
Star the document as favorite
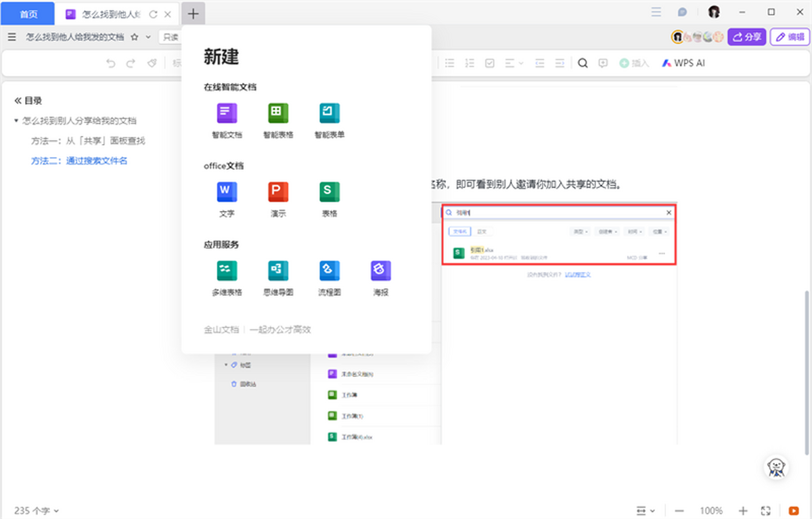134,37
